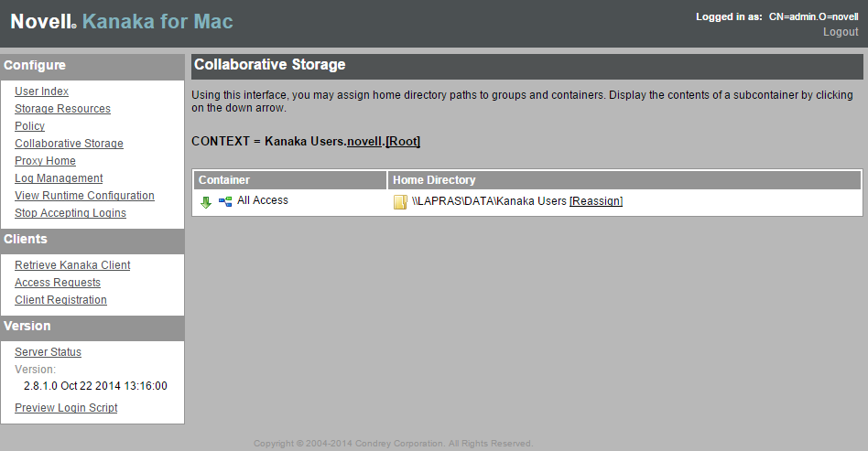View Runtime Configuration
The width and height of the screenshot is (868, 451).
84,196
